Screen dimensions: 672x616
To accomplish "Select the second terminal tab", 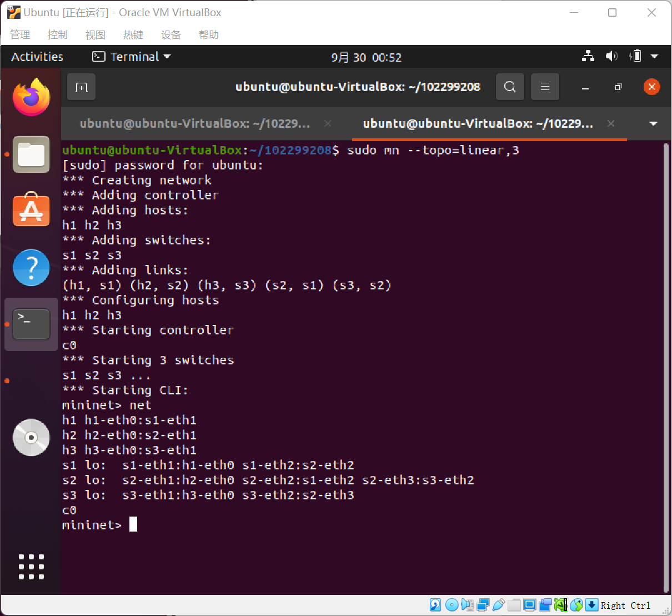I will pos(478,123).
